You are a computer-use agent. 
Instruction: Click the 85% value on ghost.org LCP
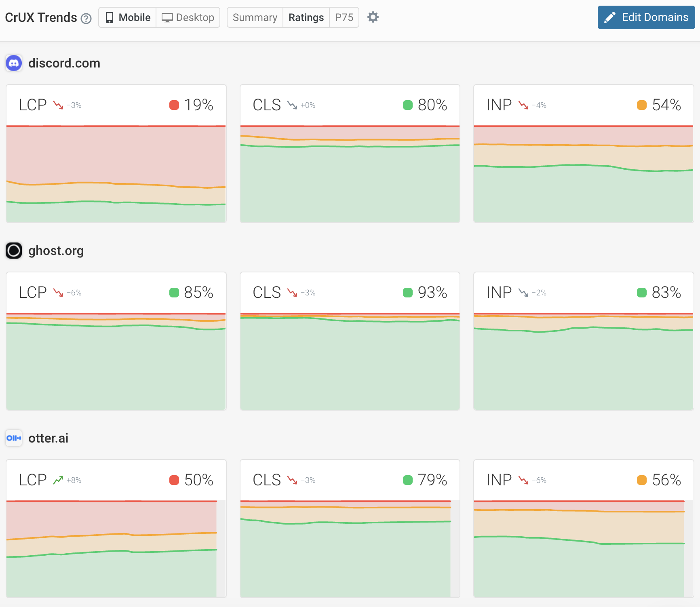pos(198,293)
